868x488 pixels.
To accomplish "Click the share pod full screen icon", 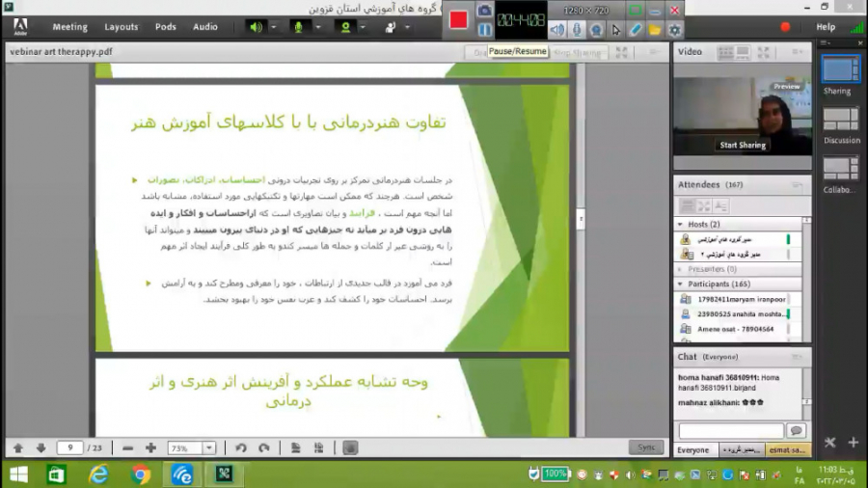I will click(x=621, y=52).
